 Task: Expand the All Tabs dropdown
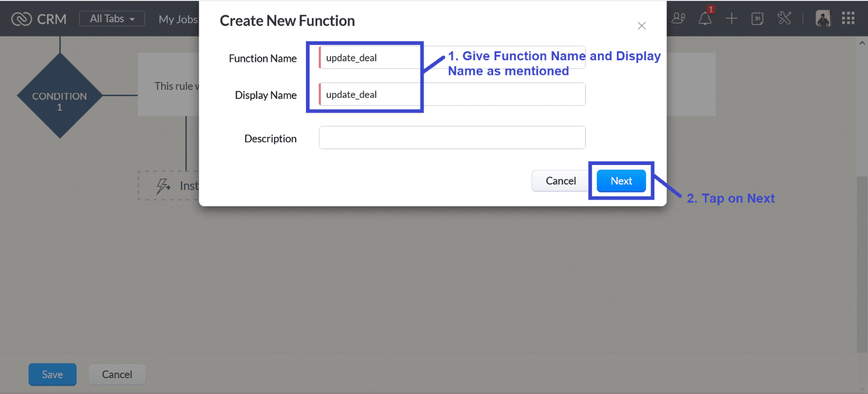[112, 18]
